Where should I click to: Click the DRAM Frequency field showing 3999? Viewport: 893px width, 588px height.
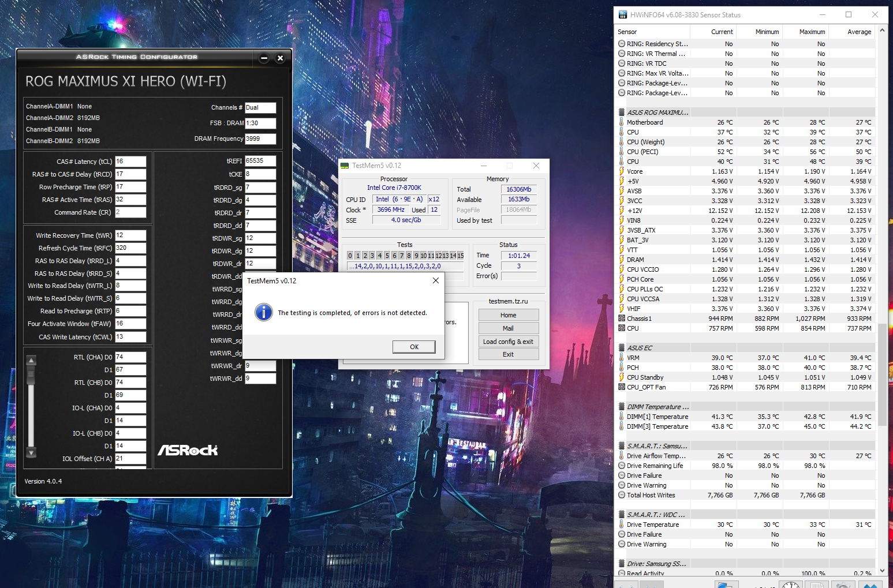260,139
